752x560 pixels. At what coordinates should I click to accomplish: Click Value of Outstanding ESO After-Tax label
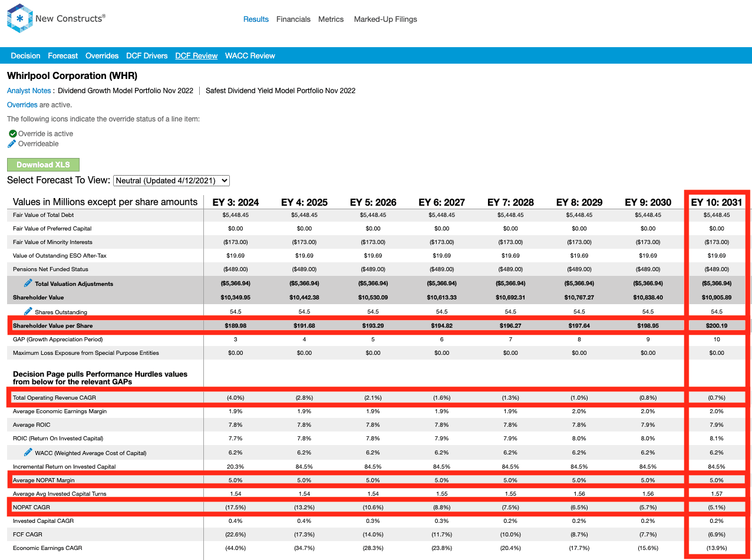click(60, 256)
